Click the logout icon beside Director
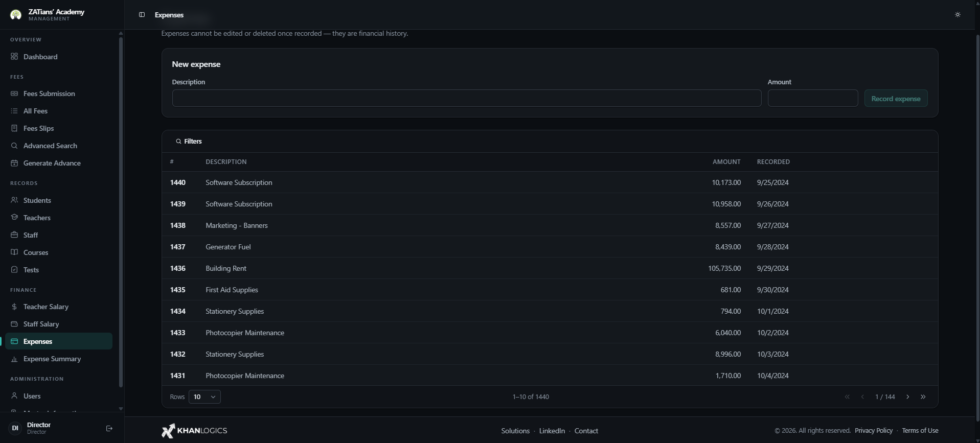The width and height of the screenshot is (980, 443). (x=109, y=428)
